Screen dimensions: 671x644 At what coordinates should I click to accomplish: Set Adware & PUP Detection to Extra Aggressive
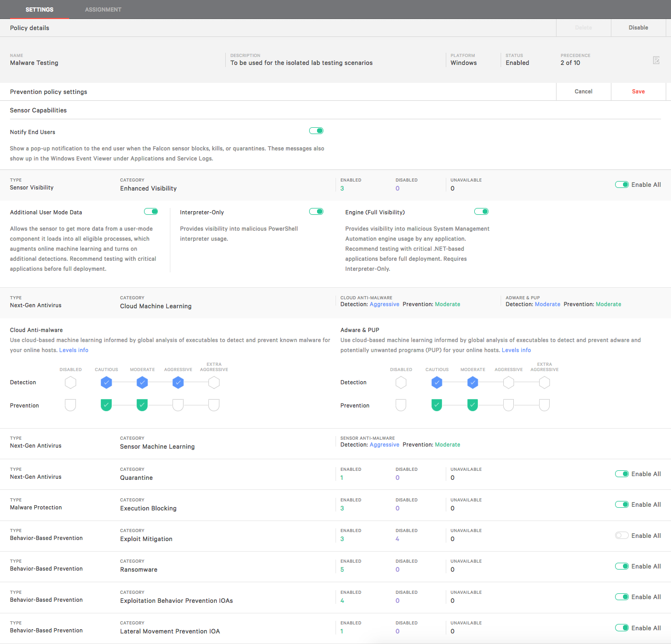click(544, 382)
